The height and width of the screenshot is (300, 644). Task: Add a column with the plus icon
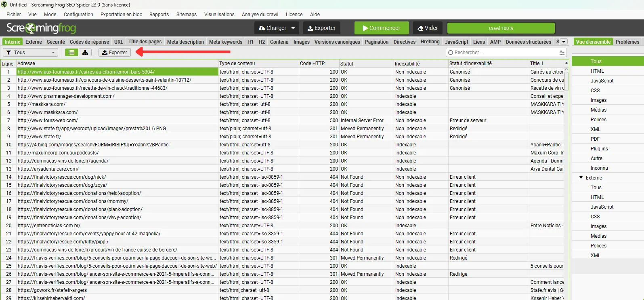[566, 63]
